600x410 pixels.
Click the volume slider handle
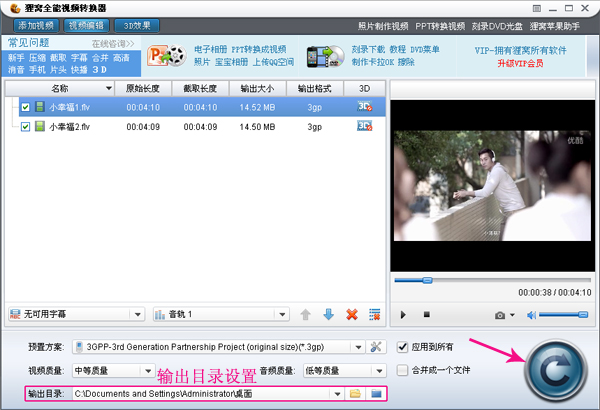point(583,315)
